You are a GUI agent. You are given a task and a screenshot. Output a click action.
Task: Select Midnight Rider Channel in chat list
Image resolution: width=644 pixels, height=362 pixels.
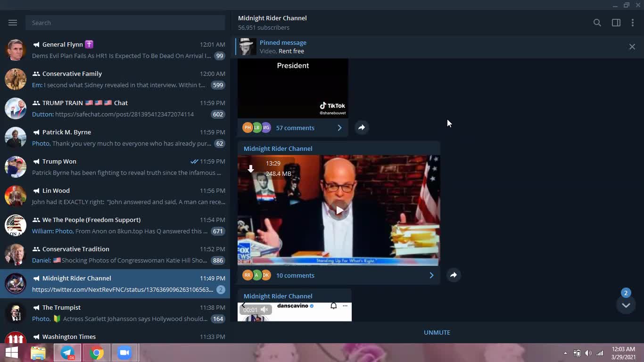click(115, 284)
